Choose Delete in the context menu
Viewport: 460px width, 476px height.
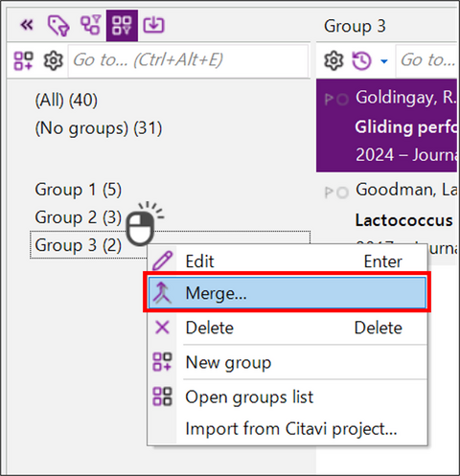tap(287, 328)
